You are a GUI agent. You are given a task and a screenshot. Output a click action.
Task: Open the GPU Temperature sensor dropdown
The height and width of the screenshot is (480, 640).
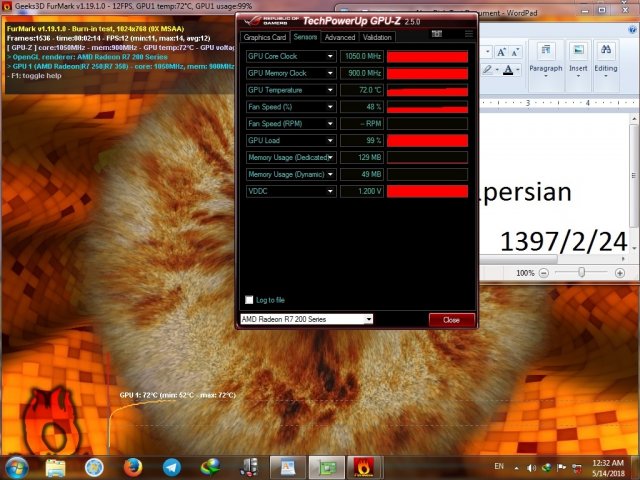[x=330, y=90]
